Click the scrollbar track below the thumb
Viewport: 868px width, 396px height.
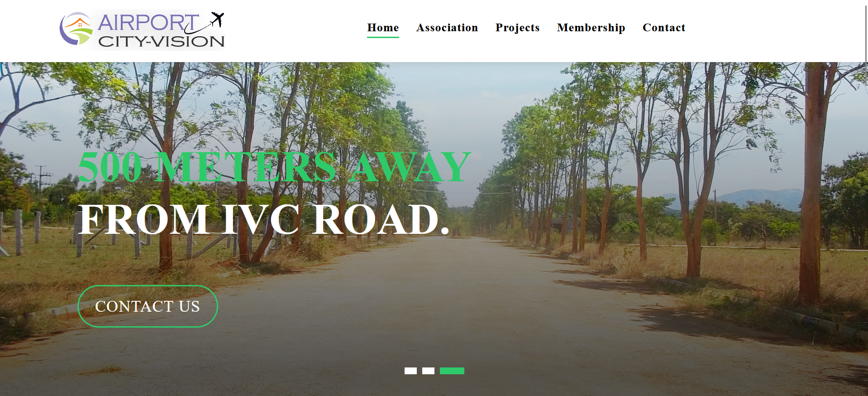click(867, 240)
